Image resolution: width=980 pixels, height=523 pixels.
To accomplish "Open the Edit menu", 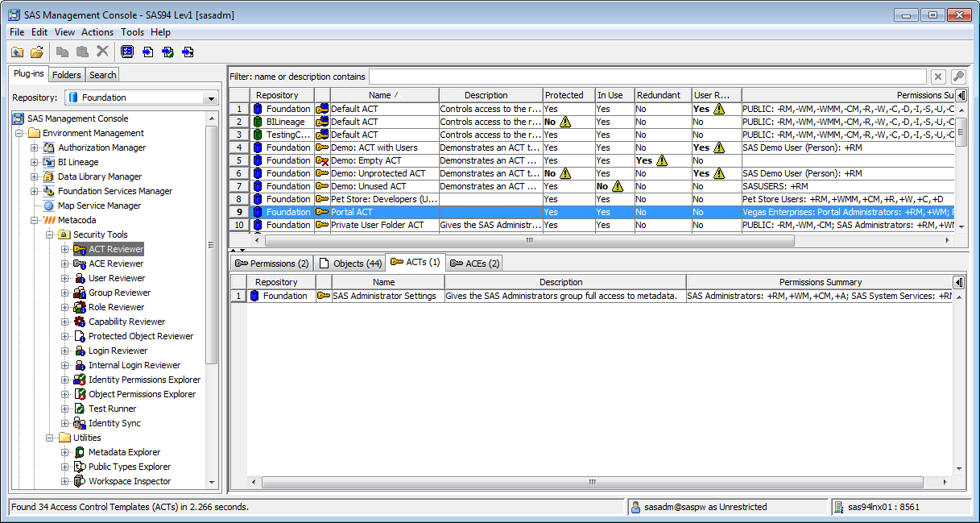I will coord(39,32).
